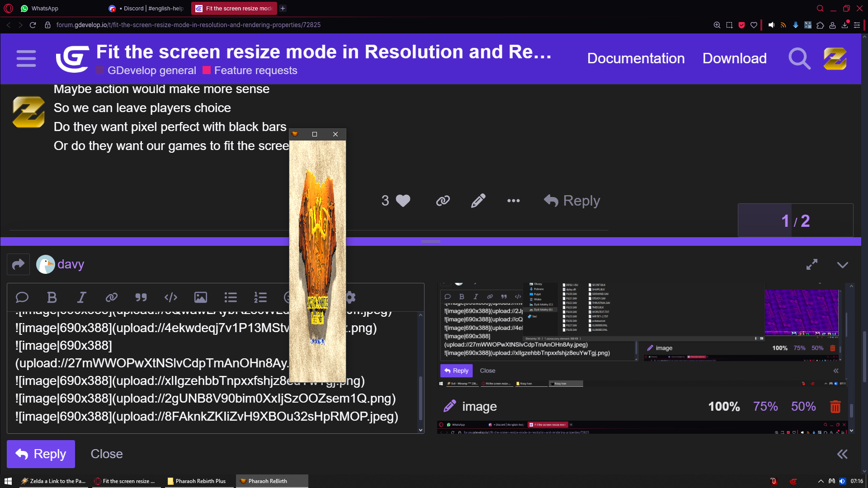Image resolution: width=868 pixels, height=488 pixels.
Task: Collapse the composer with down chevron
Action: (x=842, y=265)
